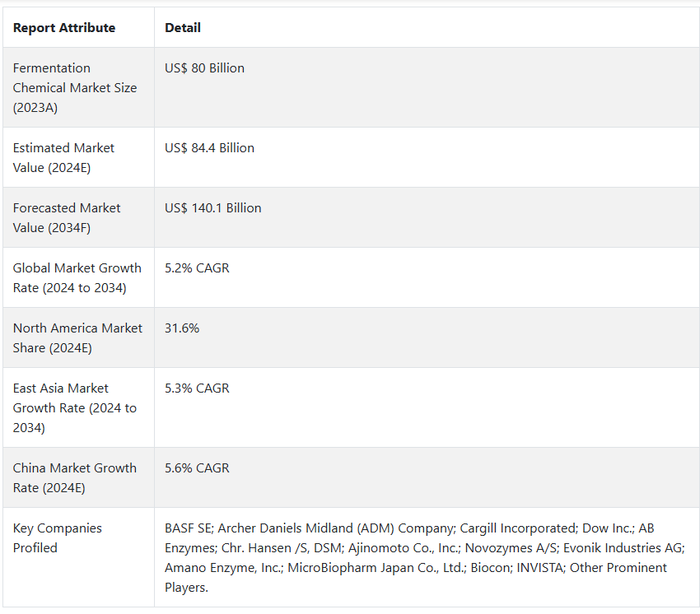
Task: Select the 5.6% CAGR cell
Action: pos(197,467)
